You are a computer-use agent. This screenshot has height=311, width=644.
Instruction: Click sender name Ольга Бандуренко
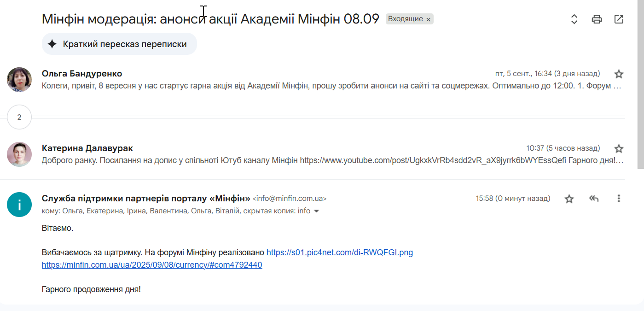click(x=82, y=74)
